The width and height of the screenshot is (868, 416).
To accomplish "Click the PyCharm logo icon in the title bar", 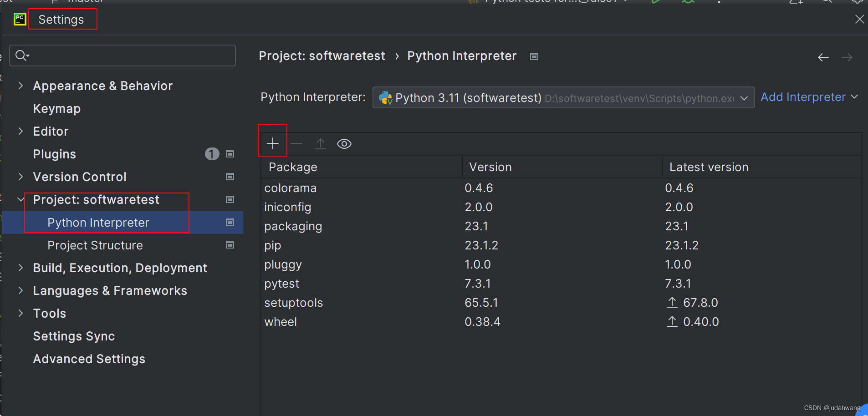I will tap(20, 19).
